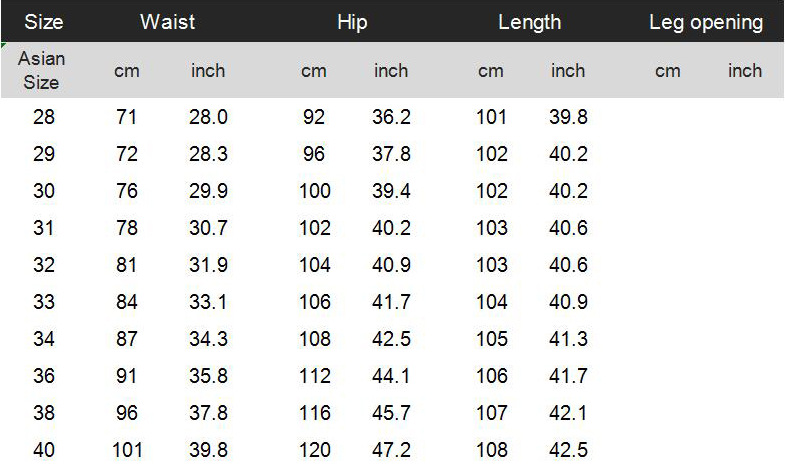Click hip value 120 cm
Image resolution: width=785 pixels, height=466 pixels.
click(x=314, y=450)
